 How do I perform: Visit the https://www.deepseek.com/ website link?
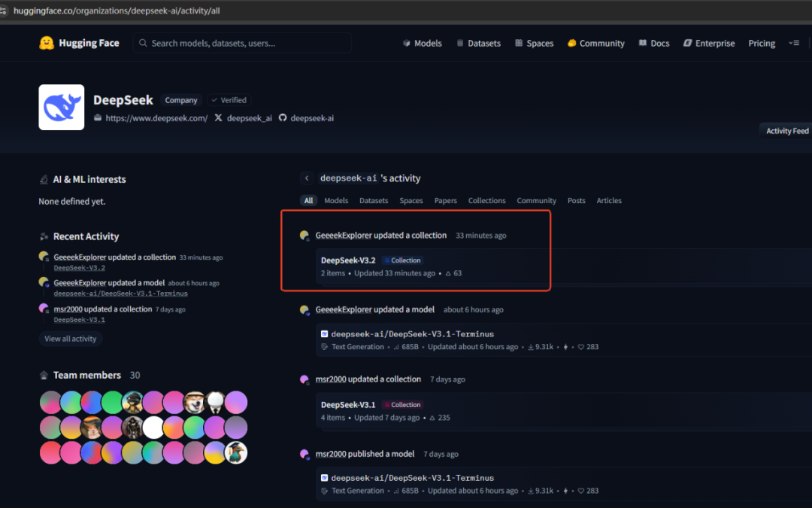pos(156,118)
